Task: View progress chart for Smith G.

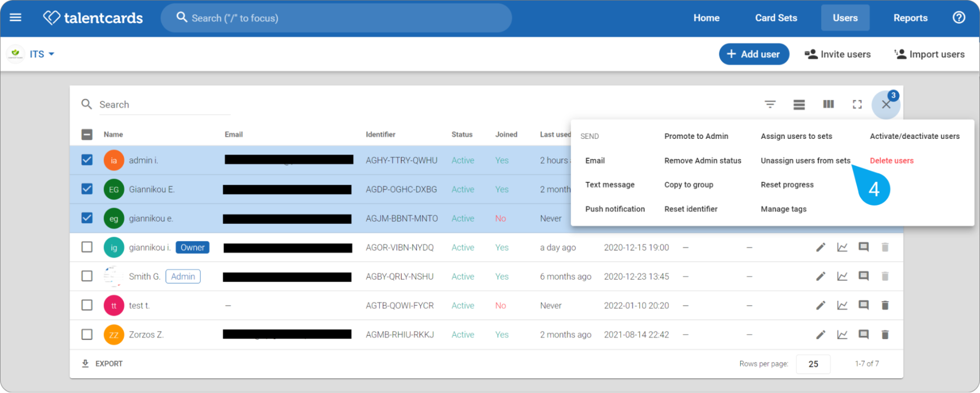Action: (842, 276)
